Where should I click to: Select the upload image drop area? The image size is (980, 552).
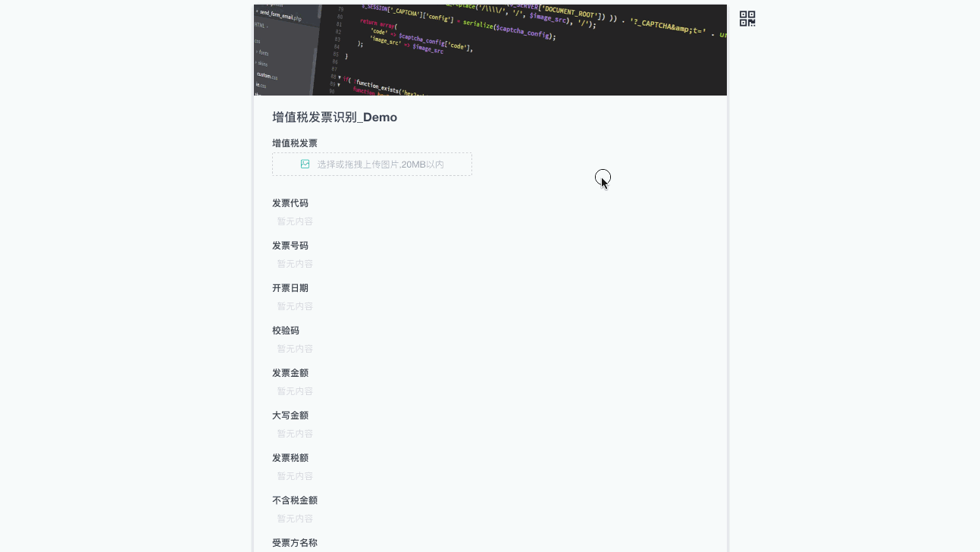[372, 164]
